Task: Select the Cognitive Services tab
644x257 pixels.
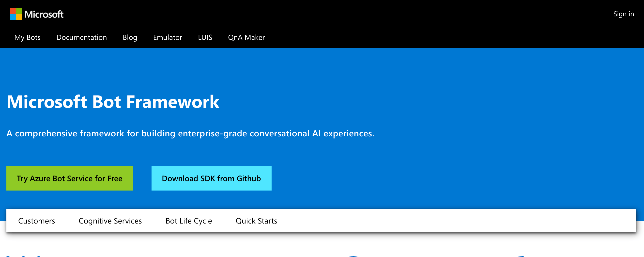Action: pos(110,221)
